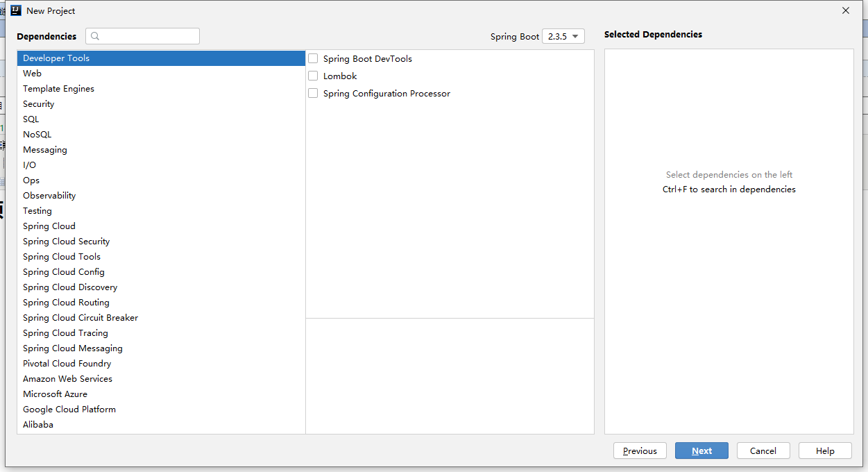This screenshot has width=868, height=472.
Task: Close the New Project dialog
Action: pos(845,10)
